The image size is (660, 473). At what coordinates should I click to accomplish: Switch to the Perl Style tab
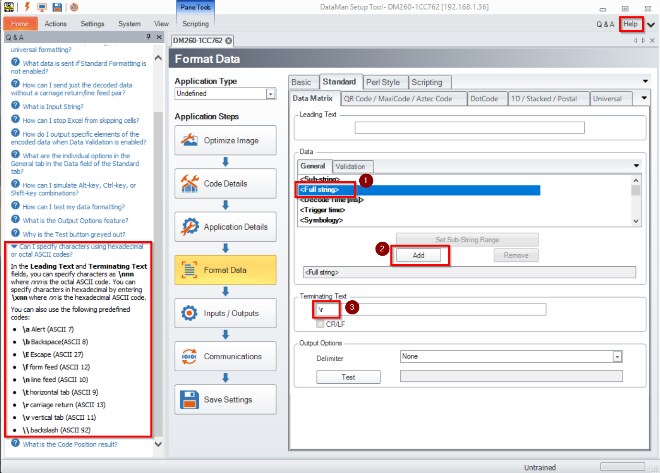tap(355, 82)
